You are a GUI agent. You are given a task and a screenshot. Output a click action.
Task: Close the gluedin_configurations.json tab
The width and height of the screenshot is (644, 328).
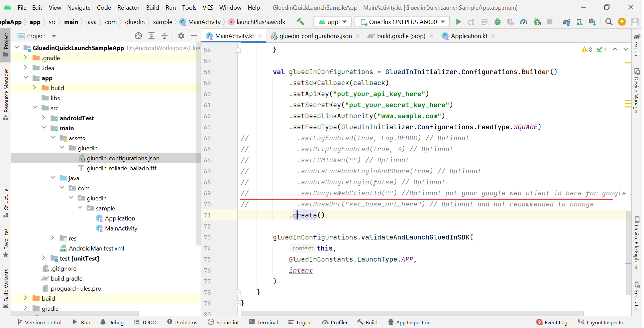click(x=358, y=36)
